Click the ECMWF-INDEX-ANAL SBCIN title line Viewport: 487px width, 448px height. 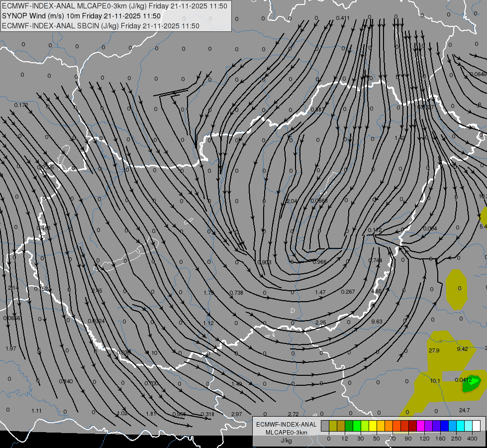coord(100,26)
